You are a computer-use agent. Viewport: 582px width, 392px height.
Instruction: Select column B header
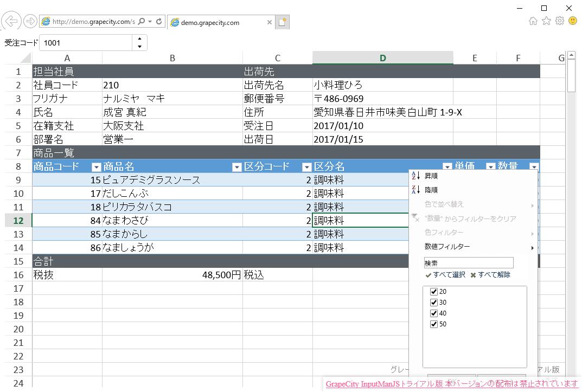tap(172, 58)
